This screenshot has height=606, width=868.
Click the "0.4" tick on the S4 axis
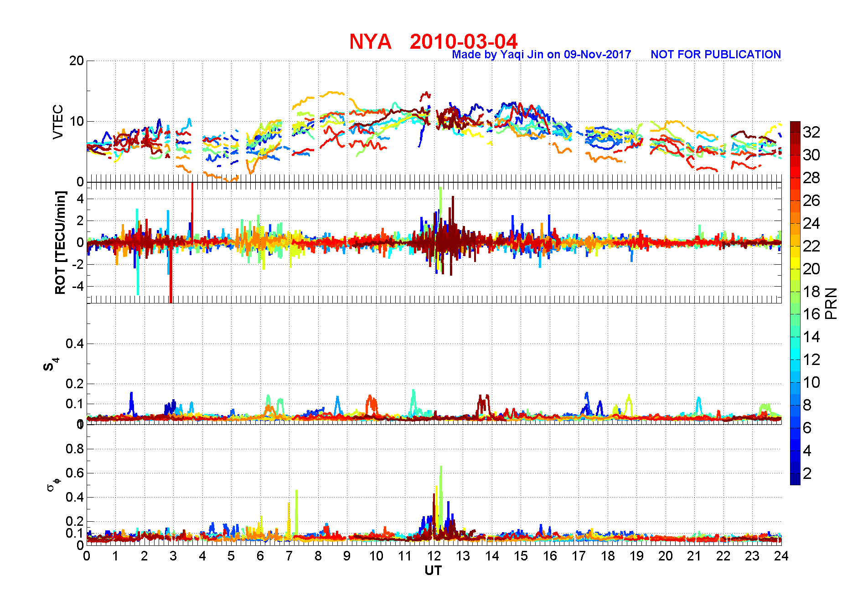pyautogui.click(x=75, y=344)
